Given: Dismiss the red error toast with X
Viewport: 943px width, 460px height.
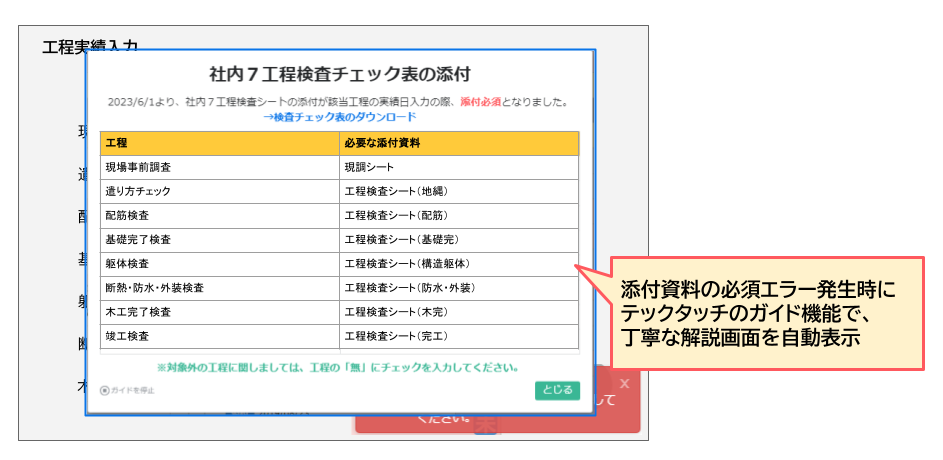Looking at the screenshot, I should click(x=624, y=382).
